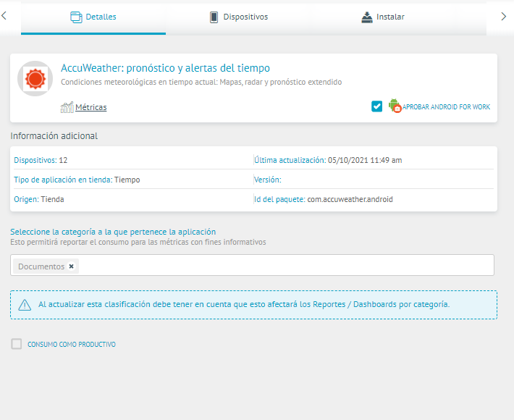Click the Versión label
The height and width of the screenshot is (420, 514).
point(267,180)
